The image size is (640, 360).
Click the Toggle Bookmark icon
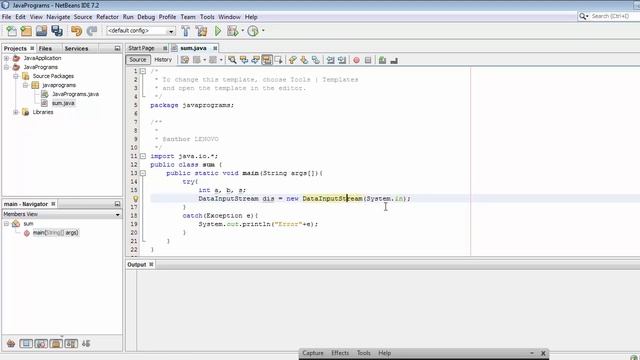click(x=316, y=60)
